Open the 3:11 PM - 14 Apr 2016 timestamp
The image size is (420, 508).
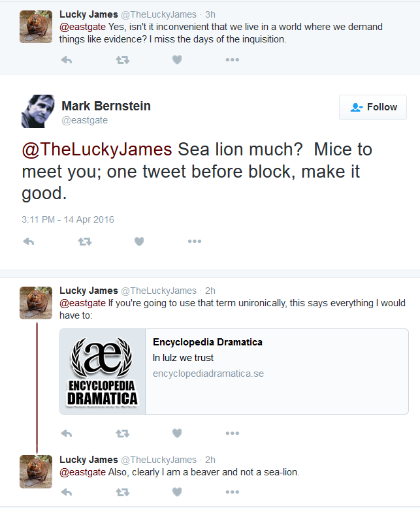(x=68, y=219)
